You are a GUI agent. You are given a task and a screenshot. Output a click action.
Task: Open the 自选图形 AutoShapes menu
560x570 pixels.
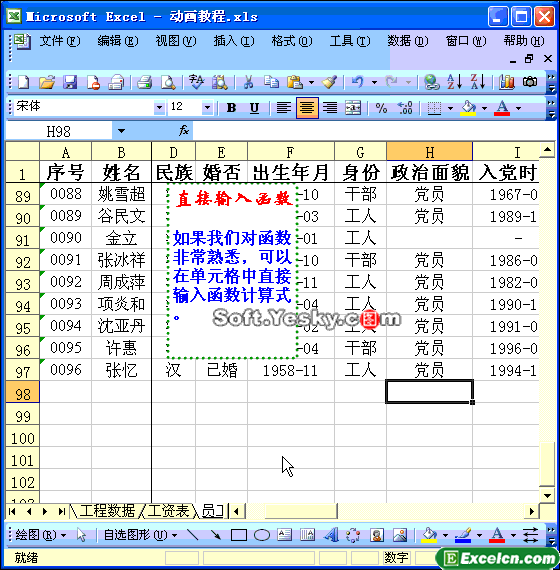[x=140, y=535]
